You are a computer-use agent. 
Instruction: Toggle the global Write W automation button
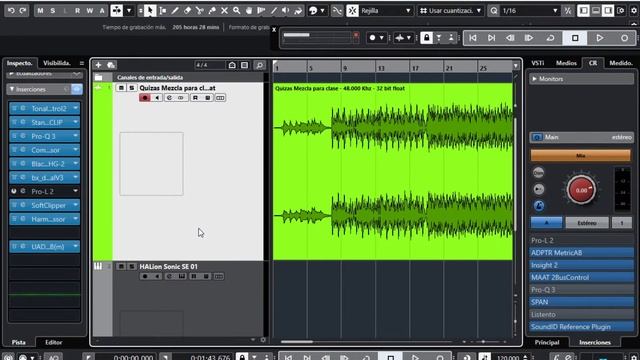tap(89, 11)
